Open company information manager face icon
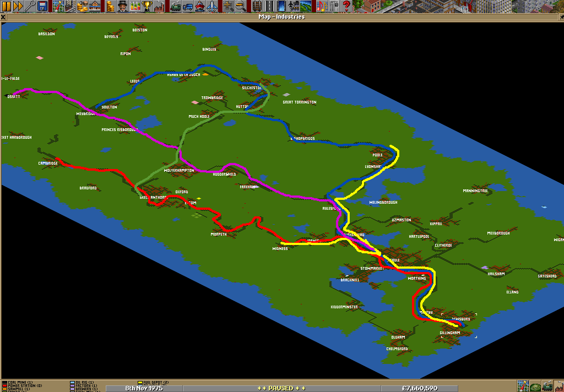The image size is (564, 392). (123, 6)
